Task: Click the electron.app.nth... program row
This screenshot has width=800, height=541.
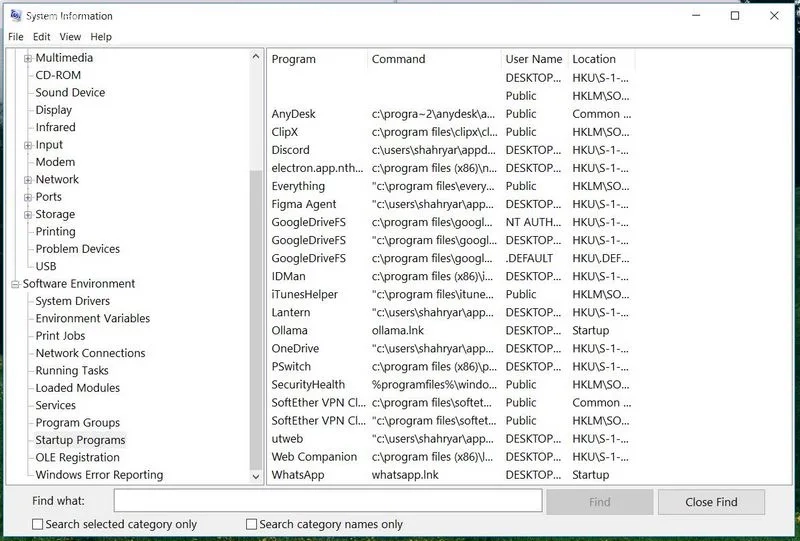Action: [451, 168]
